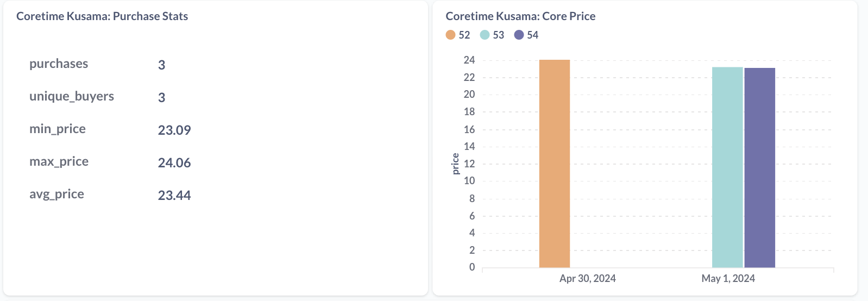Click the price y-axis title
The height and width of the screenshot is (301, 868).
(x=456, y=164)
